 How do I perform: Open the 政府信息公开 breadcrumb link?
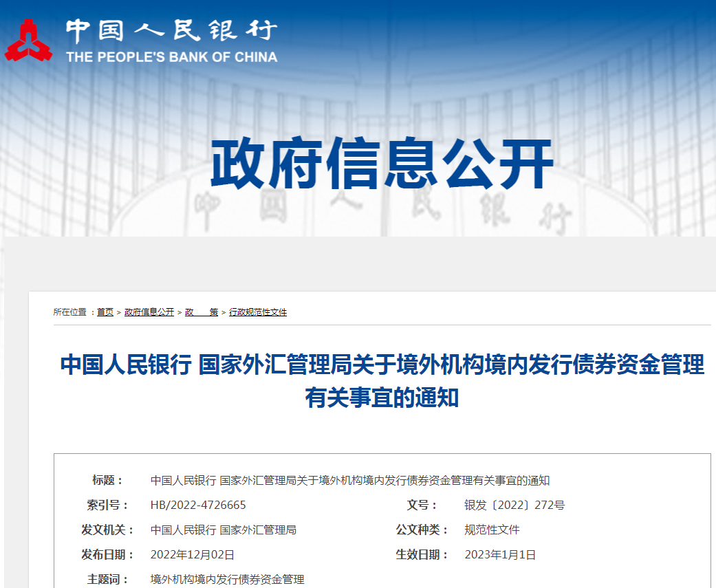(x=151, y=312)
